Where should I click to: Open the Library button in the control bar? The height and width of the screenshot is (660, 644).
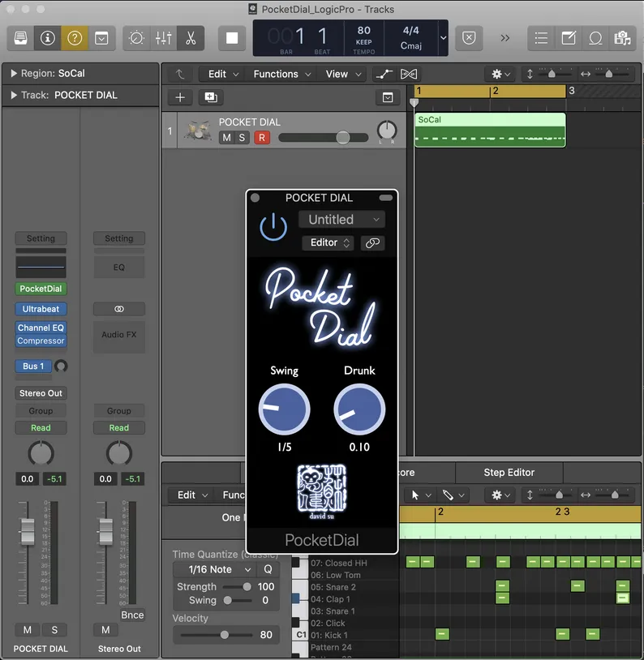20,38
